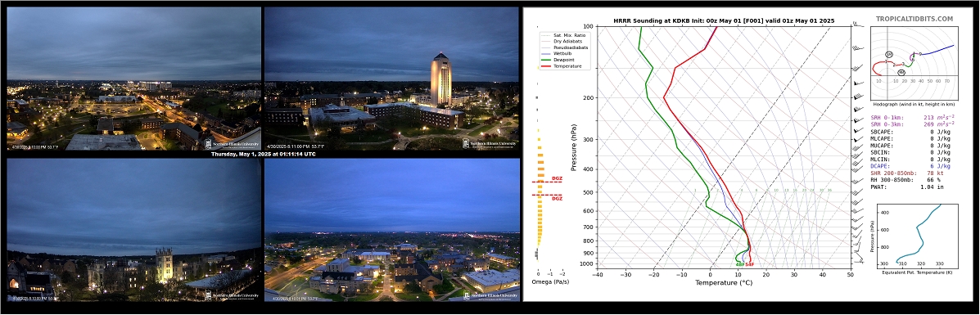Click the Wetbulb legend entry

tap(562, 54)
